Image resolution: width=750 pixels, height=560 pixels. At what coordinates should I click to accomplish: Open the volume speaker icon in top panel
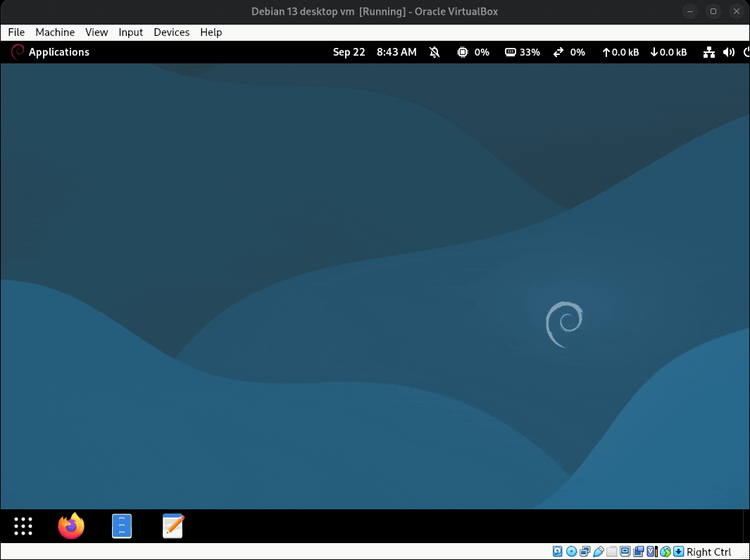(729, 52)
